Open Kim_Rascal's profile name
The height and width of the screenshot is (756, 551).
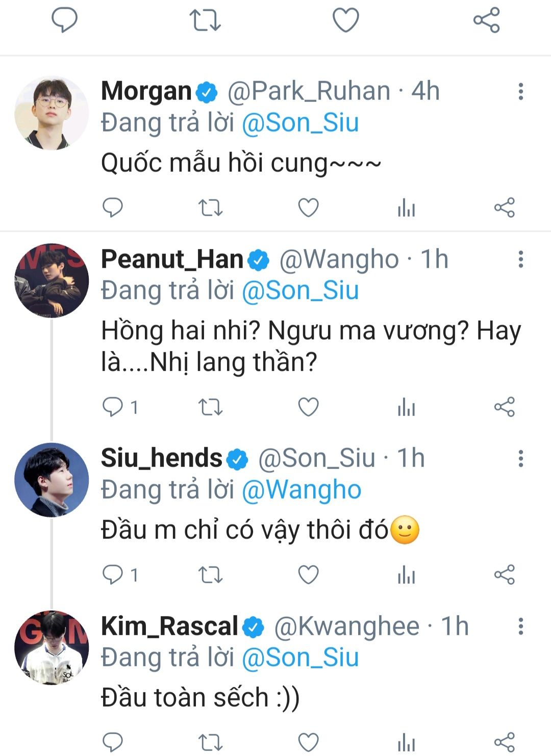pyautogui.click(x=169, y=626)
